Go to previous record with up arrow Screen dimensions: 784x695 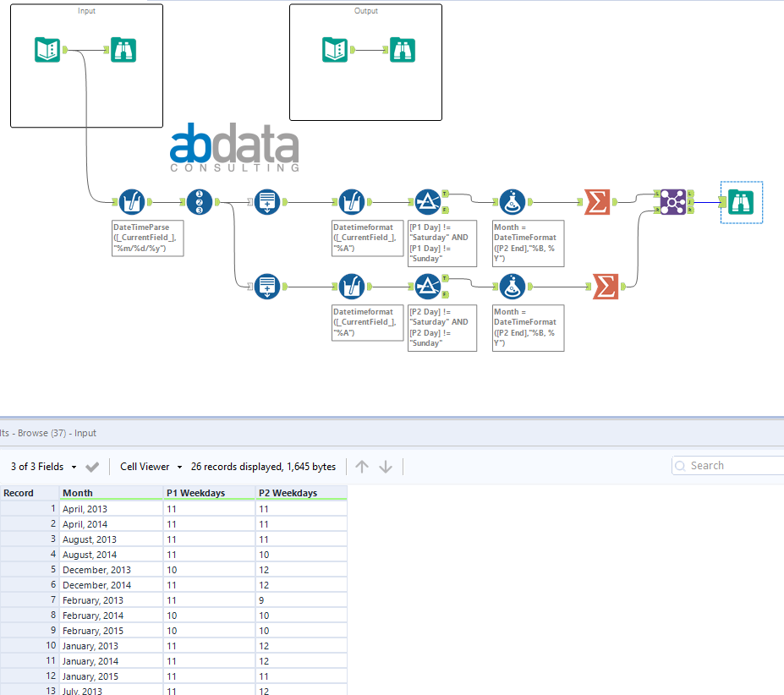coord(362,467)
